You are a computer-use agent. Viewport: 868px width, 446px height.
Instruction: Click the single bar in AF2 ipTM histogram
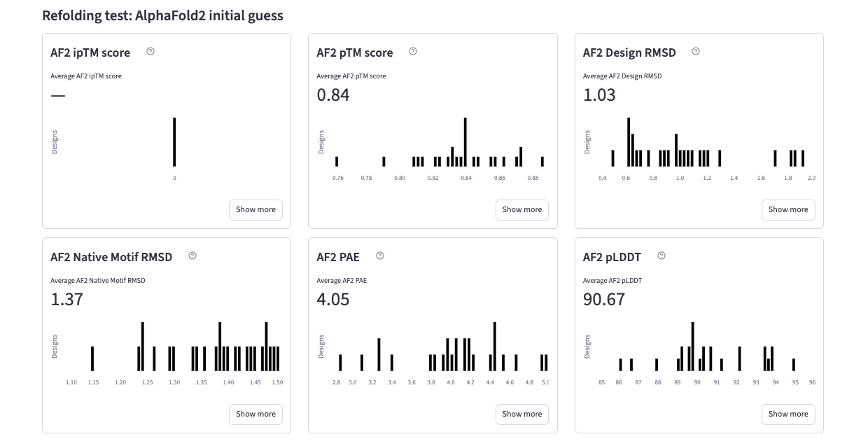point(174,142)
